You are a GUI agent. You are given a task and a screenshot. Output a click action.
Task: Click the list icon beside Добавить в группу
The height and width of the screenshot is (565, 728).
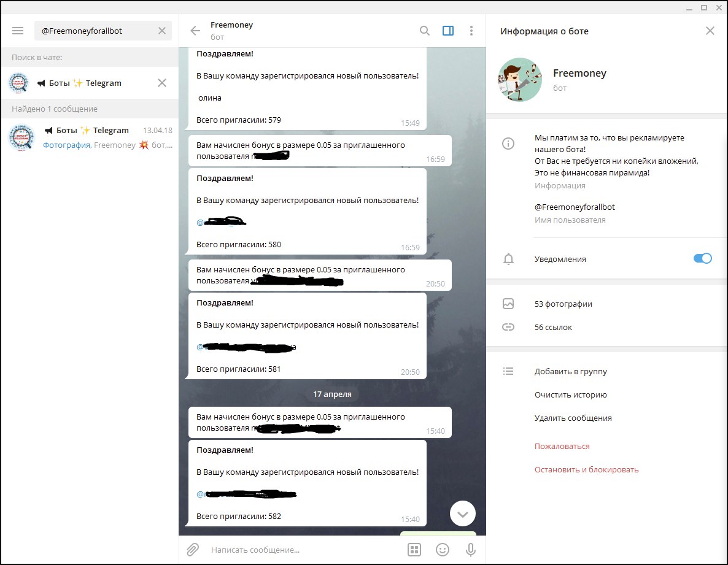tap(508, 371)
